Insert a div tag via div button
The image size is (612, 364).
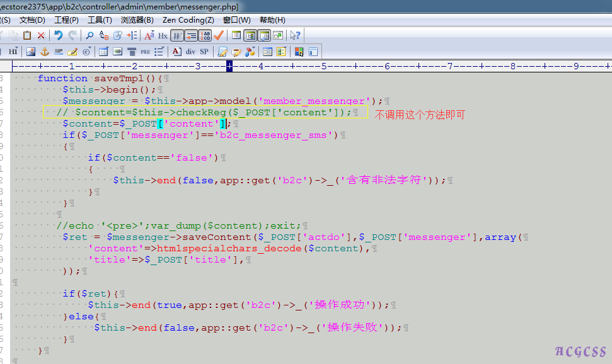[190, 52]
